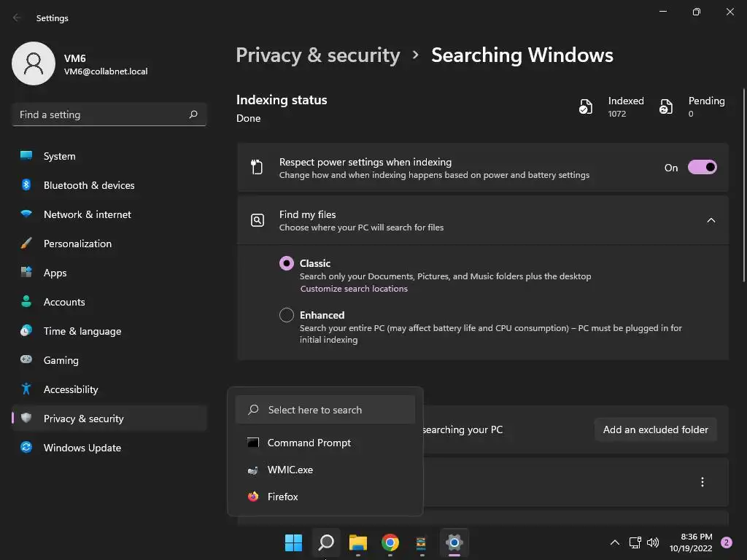Open Chrome from the taskbar
Viewport: 747px width, 560px height.
pos(390,542)
